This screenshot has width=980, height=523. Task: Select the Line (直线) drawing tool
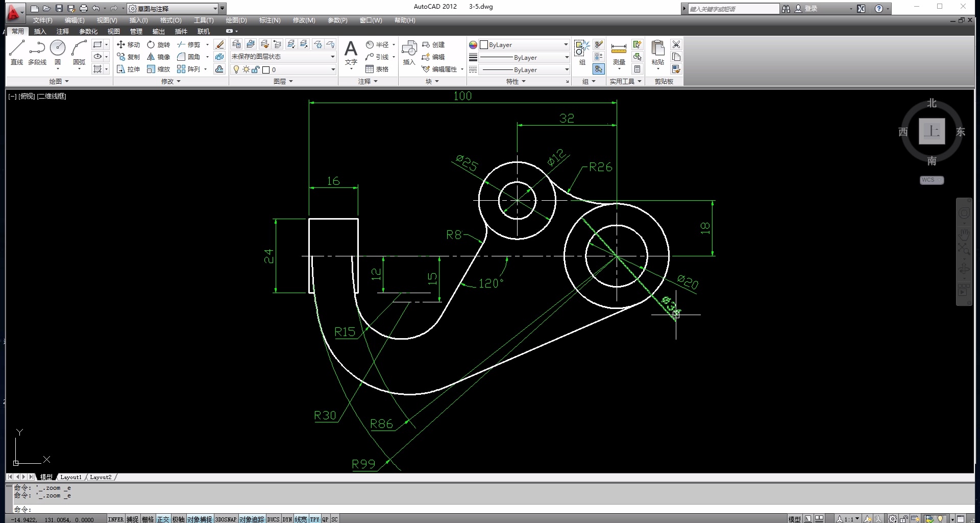pyautogui.click(x=17, y=52)
